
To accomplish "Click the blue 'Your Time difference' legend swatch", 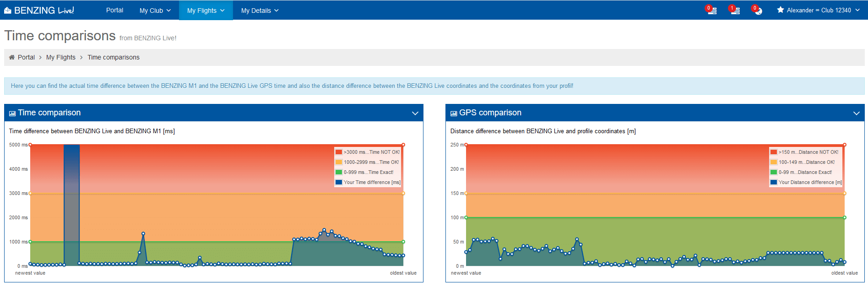I will point(339,182).
